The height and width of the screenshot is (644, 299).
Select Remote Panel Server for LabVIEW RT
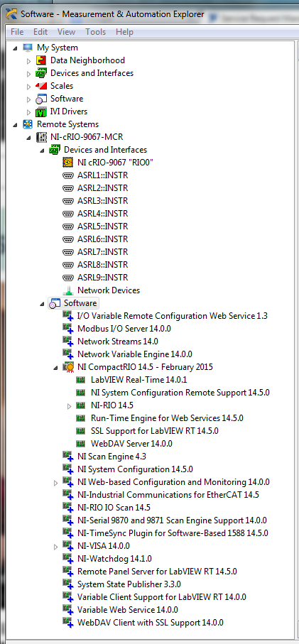tap(157, 572)
